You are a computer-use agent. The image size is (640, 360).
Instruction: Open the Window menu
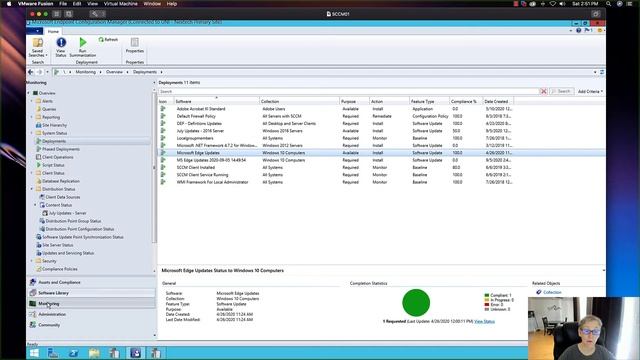(x=152, y=4)
